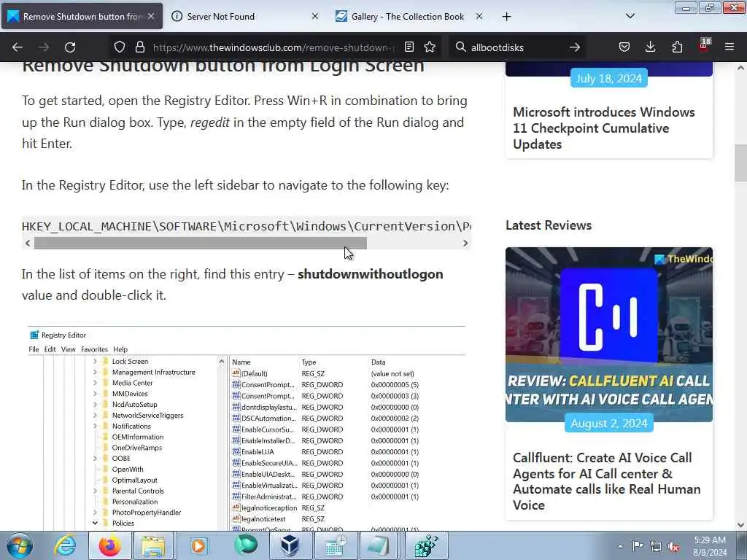Click the July 18, 2024 date badge
The height and width of the screenshot is (560, 747).
(609, 79)
